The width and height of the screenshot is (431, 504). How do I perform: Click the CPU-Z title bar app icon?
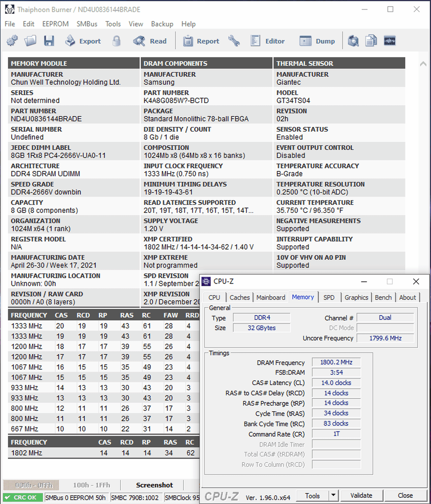206,281
